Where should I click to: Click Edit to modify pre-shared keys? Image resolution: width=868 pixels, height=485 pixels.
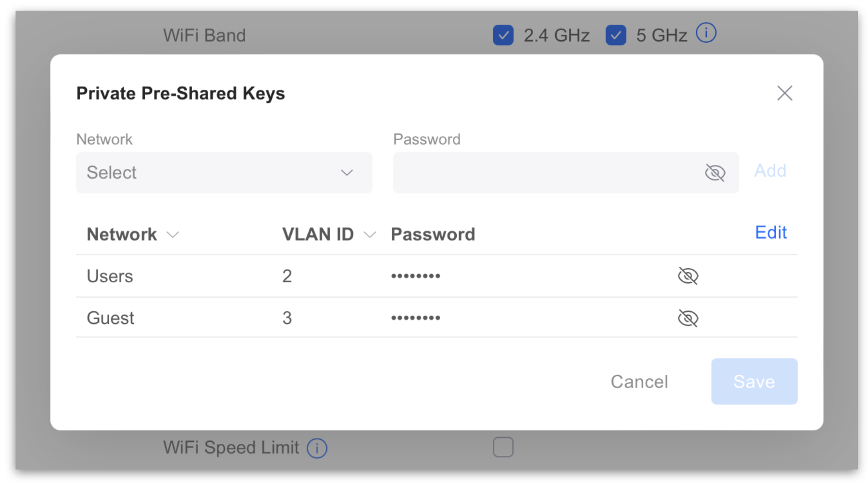point(770,233)
